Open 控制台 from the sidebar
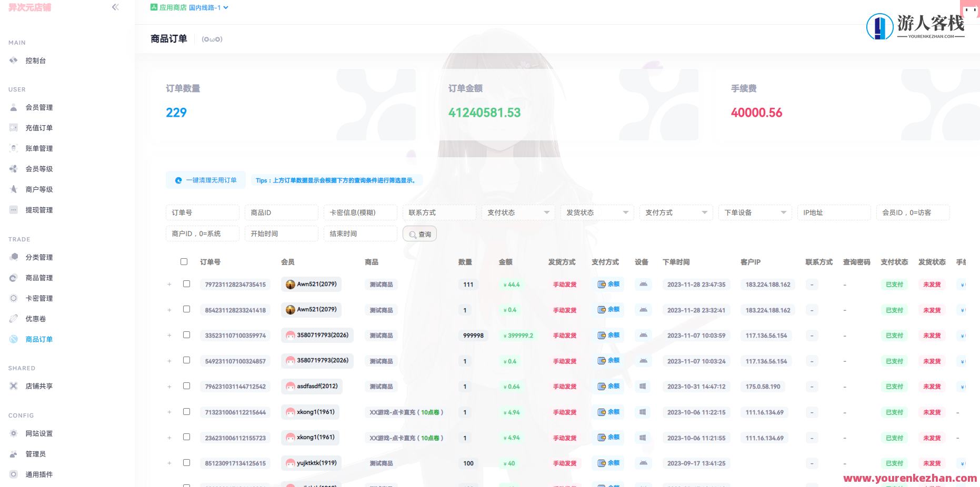This screenshot has height=487, width=980. [x=35, y=60]
